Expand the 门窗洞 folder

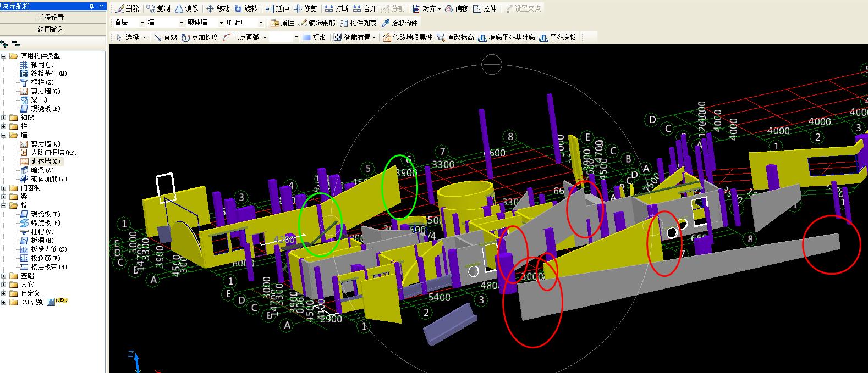click(4, 188)
